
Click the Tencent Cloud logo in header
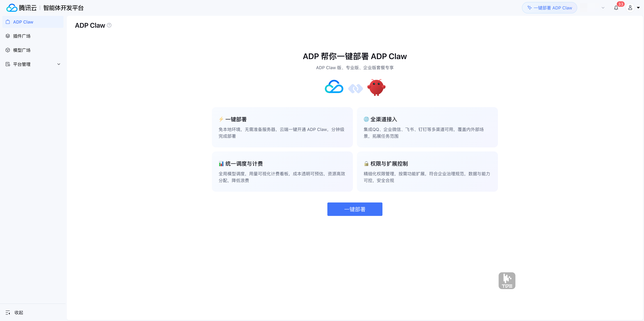tap(21, 8)
